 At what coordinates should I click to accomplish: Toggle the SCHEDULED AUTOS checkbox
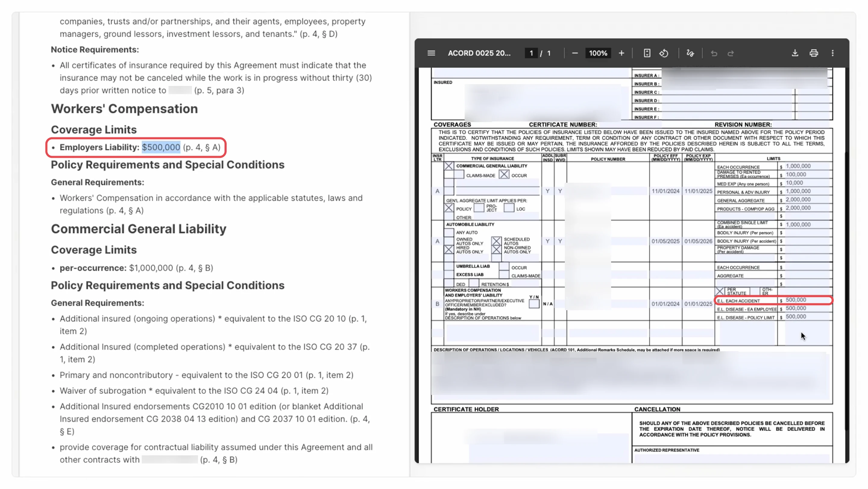pos(496,241)
